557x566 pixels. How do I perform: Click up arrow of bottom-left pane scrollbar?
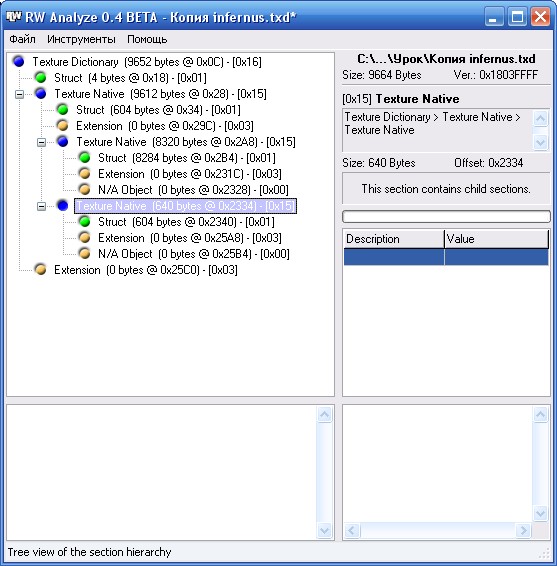point(324,414)
